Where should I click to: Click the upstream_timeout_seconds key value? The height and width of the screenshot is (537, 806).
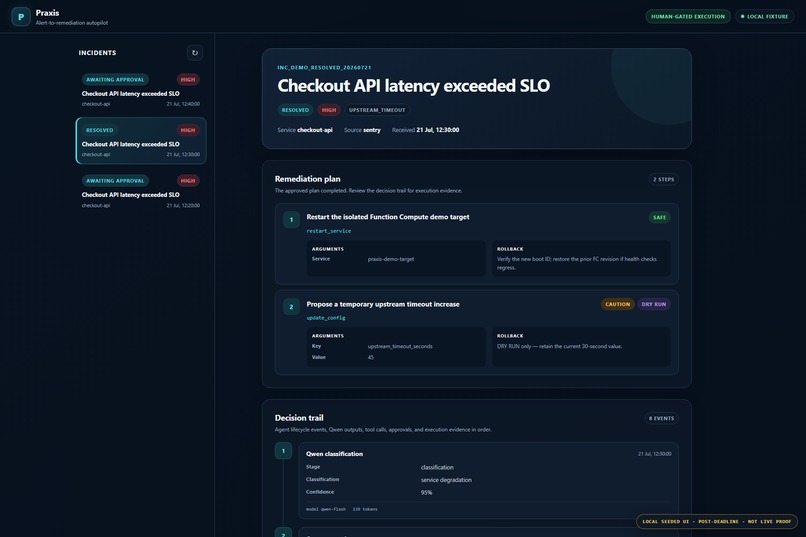pos(400,346)
